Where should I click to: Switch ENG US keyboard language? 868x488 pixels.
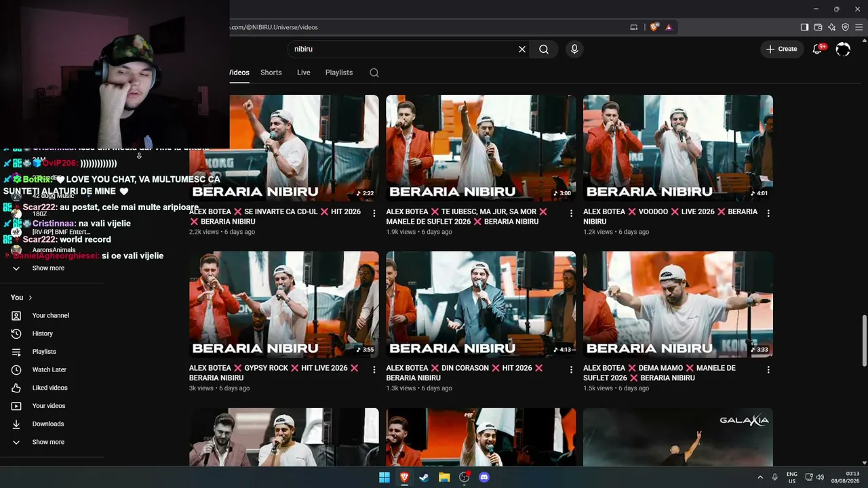point(791,477)
